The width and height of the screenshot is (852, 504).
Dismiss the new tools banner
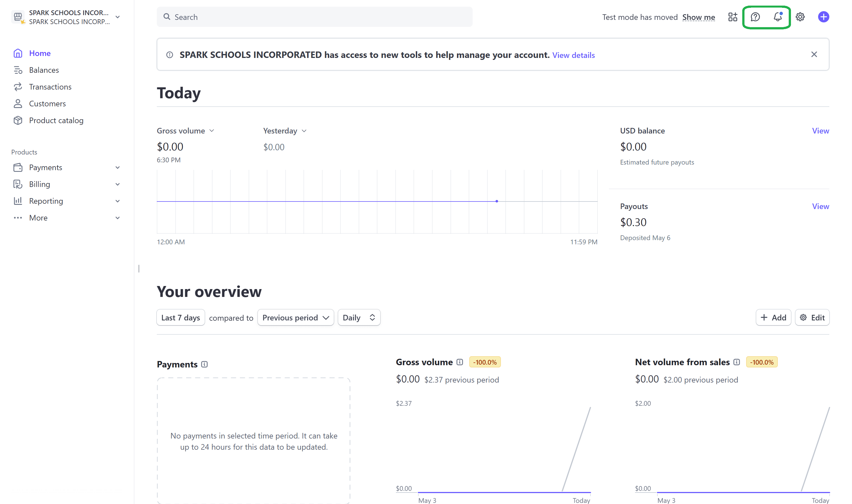(814, 54)
